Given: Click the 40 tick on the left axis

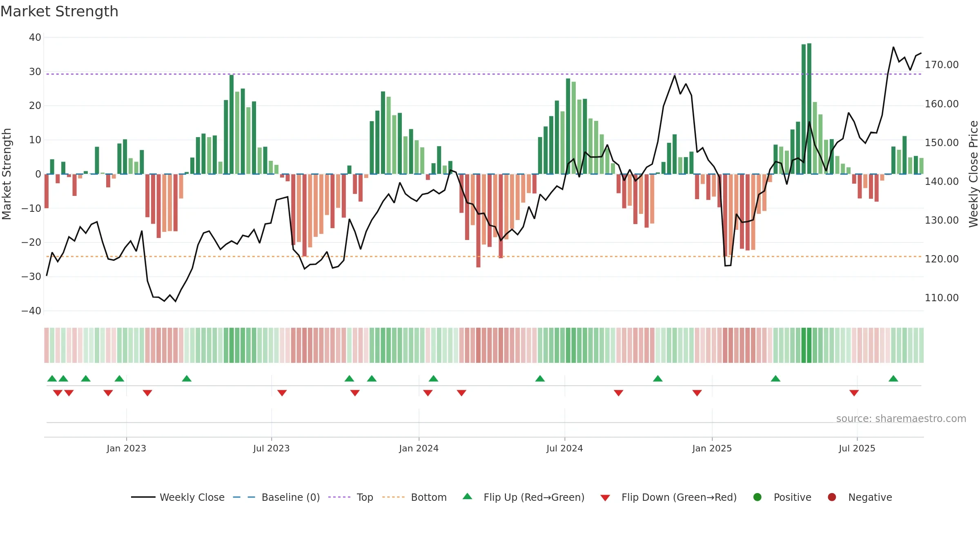Looking at the screenshot, I should click(x=35, y=38).
